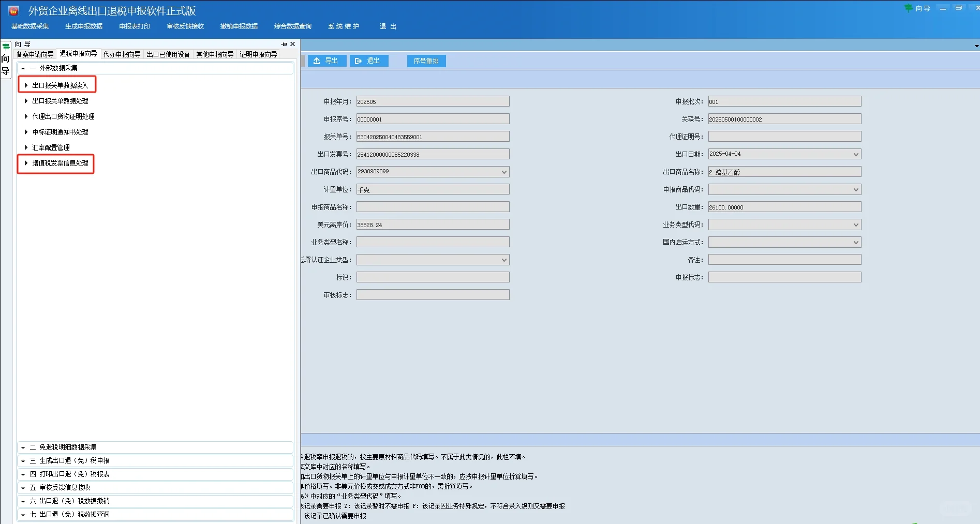Switch to 备案申请向导 tab
The width and height of the screenshot is (980, 524).
35,54
